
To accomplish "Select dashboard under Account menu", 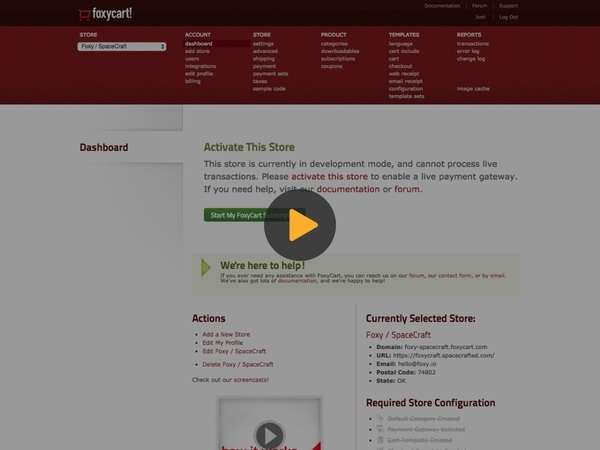I will [x=199, y=44].
